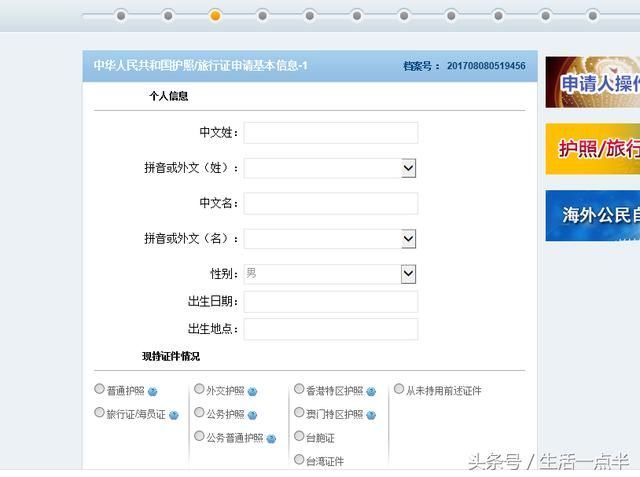This screenshot has height=477, width=640.
Task: Select the 香港特区护照 radio button
Action: (x=299, y=388)
